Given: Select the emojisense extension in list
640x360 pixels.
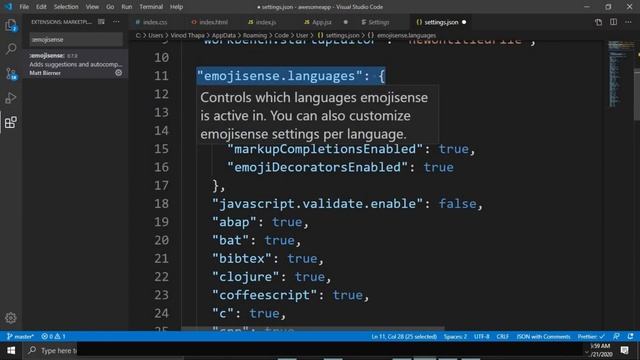Looking at the screenshot, I should [76, 64].
